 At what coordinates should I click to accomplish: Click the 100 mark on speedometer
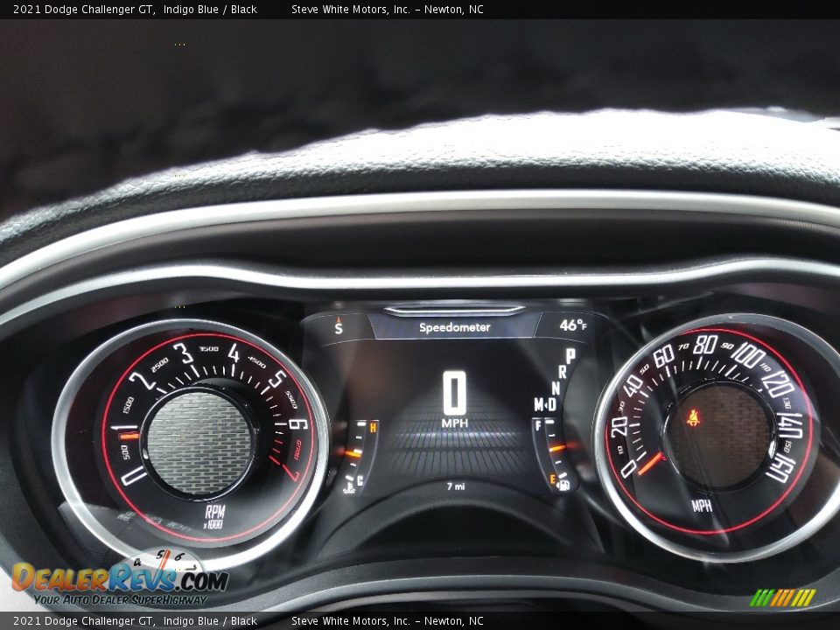[x=746, y=355]
